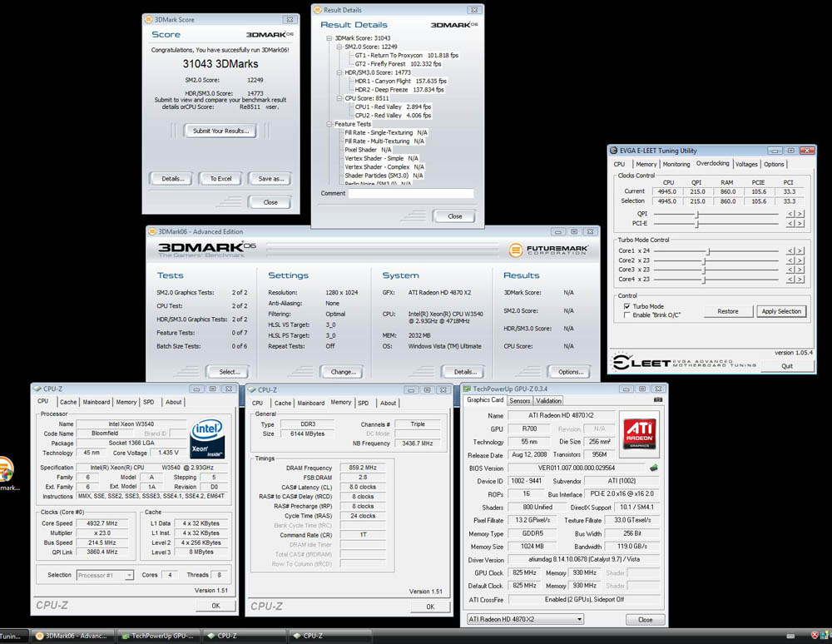The height and width of the screenshot is (644, 832).
Task: Click Options... under Results in 3DMark06
Action: [x=571, y=372]
